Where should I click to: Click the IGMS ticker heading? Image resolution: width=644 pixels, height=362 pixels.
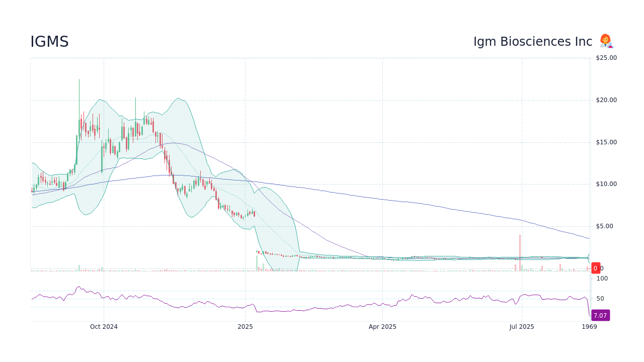point(50,42)
